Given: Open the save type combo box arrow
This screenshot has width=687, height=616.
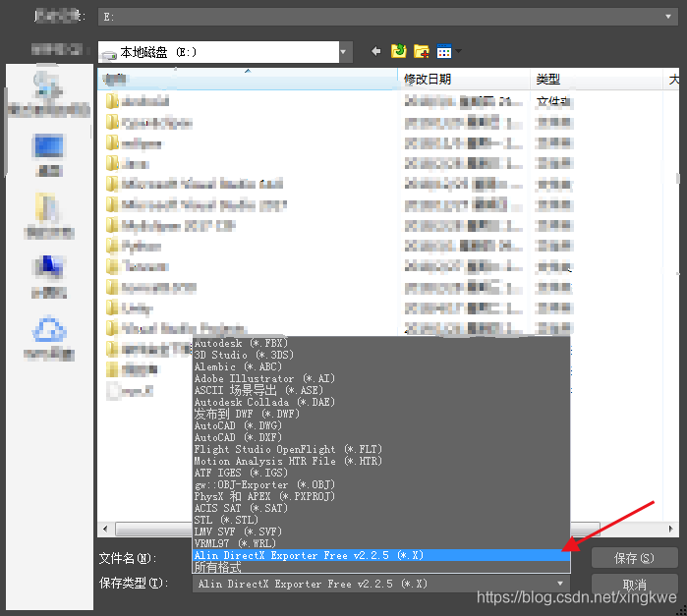Looking at the screenshot, I should point(560,584).
